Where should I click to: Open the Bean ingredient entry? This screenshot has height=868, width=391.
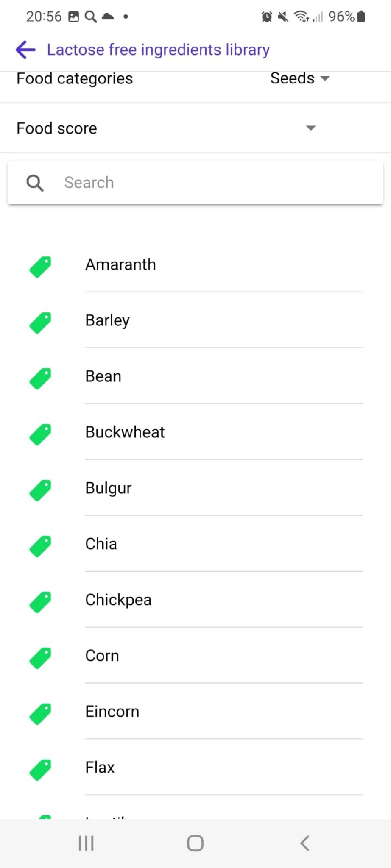[x=103, y=376]
